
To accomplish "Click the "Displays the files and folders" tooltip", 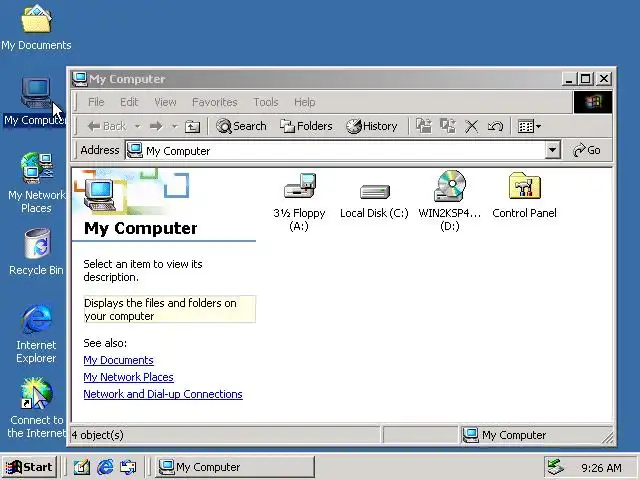I will click(x=169, y=309).
